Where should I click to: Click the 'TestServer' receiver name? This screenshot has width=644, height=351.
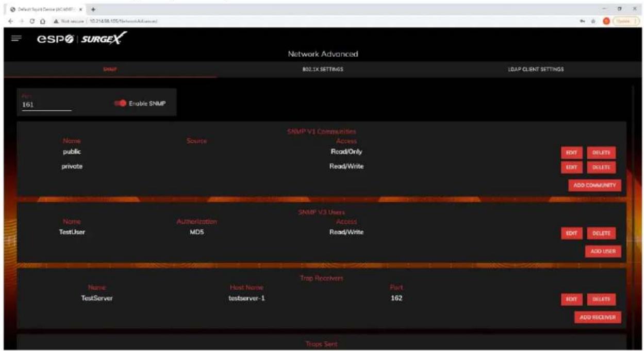97,298
